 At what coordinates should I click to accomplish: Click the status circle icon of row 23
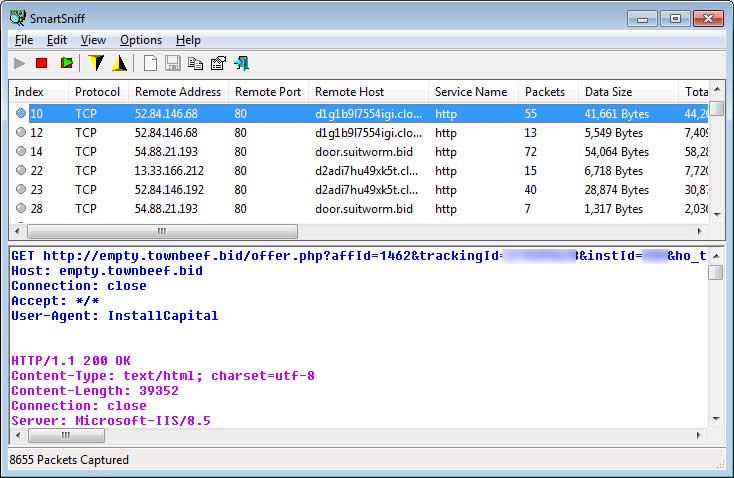(x=21, y=189)
